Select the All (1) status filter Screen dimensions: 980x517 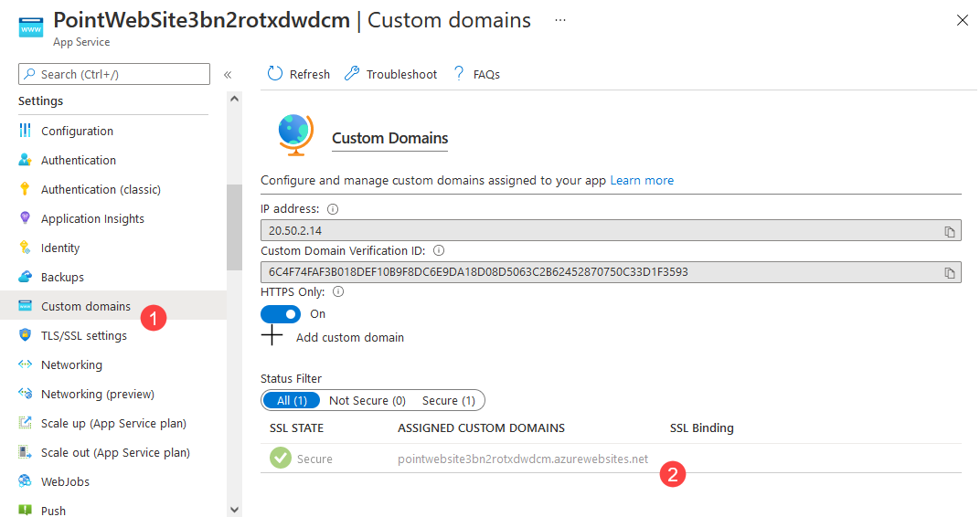point(292,400)
